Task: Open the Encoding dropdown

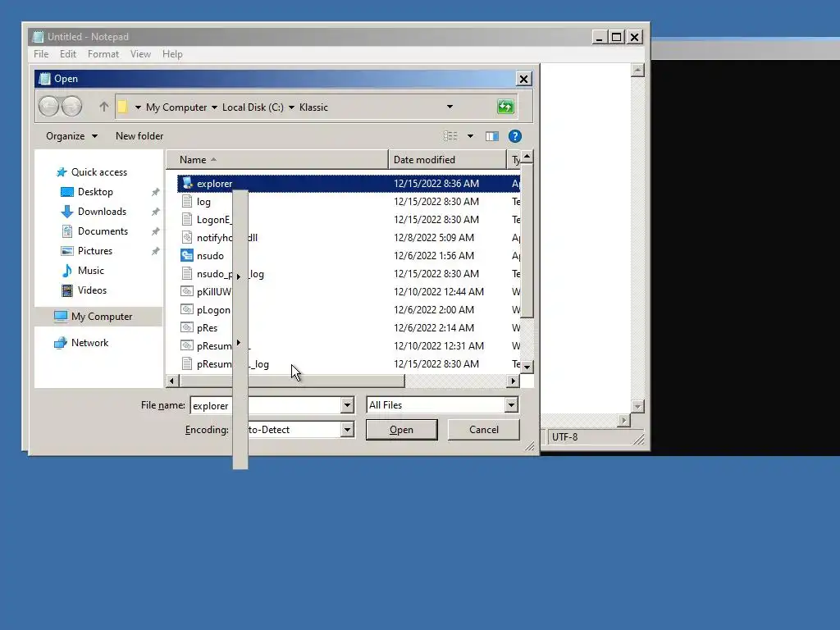Action: (347, 430)
